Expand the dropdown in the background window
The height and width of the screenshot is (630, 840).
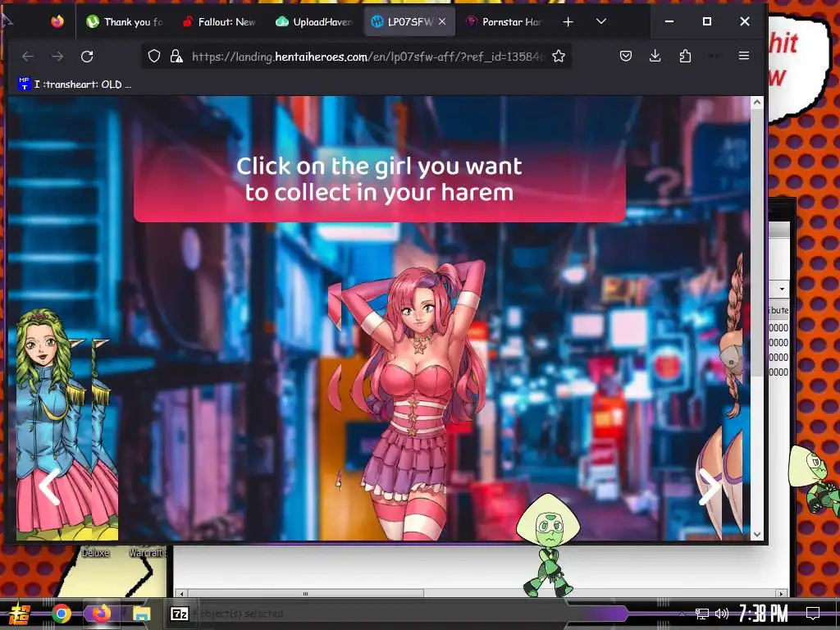coord(782,289)
